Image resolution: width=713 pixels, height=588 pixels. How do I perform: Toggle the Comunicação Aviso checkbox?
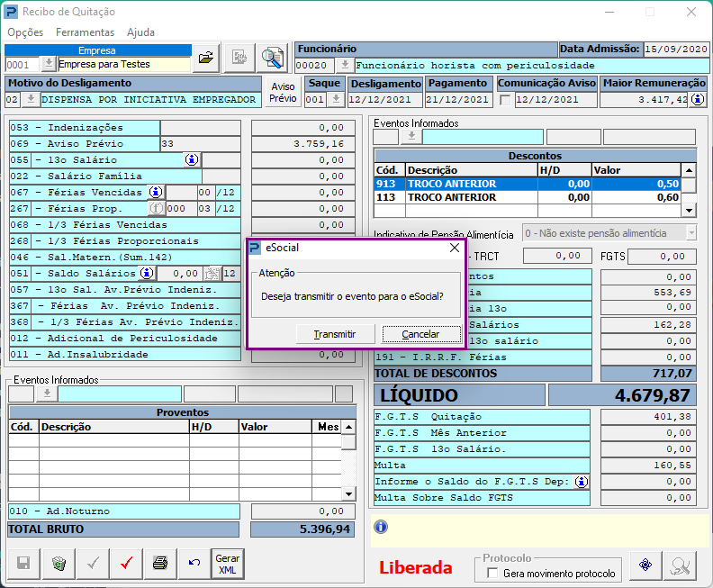[x=505, y=100]
